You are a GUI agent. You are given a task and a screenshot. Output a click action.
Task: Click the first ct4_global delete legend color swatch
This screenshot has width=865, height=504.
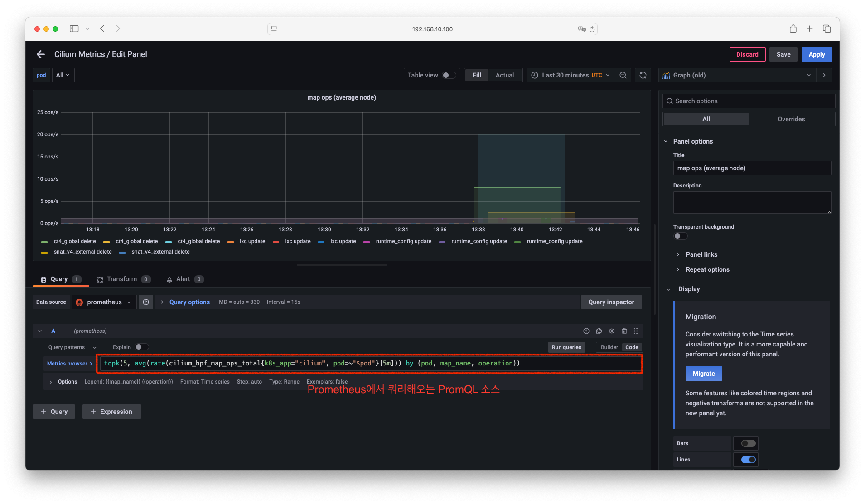[x=44, y=242]
